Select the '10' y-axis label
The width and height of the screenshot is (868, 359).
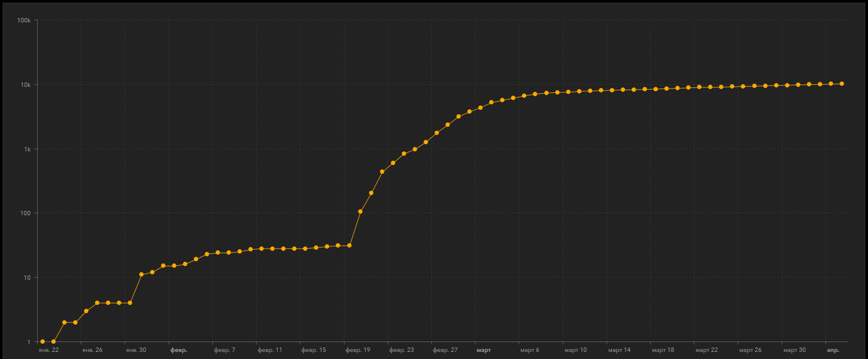tap(28, 278)
